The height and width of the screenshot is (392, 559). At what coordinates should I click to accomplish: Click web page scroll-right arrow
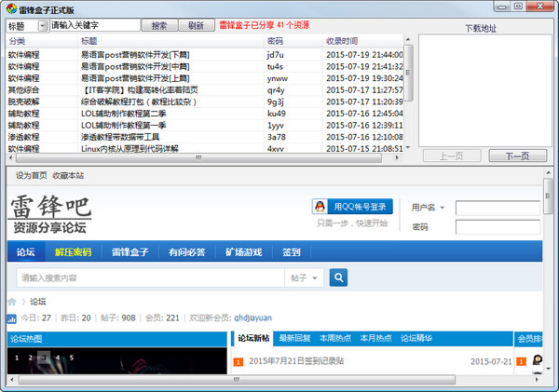click(537, 380)
